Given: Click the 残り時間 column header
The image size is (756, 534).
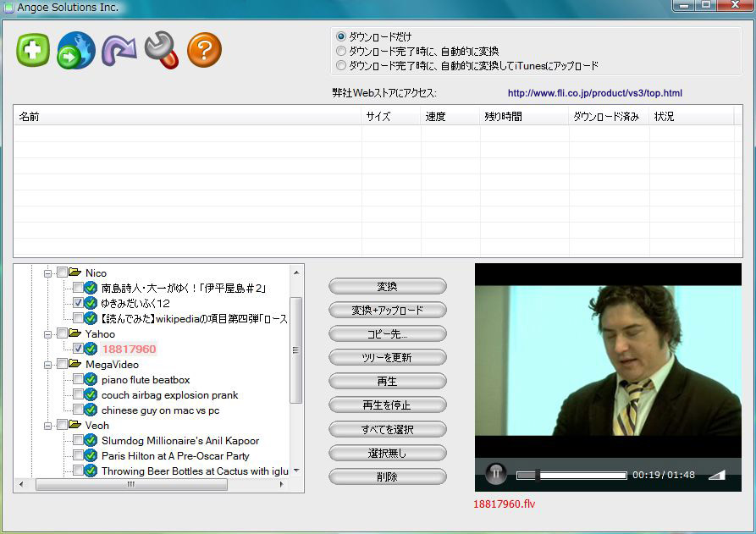Looking at the screenshot, I should [524, 116].
